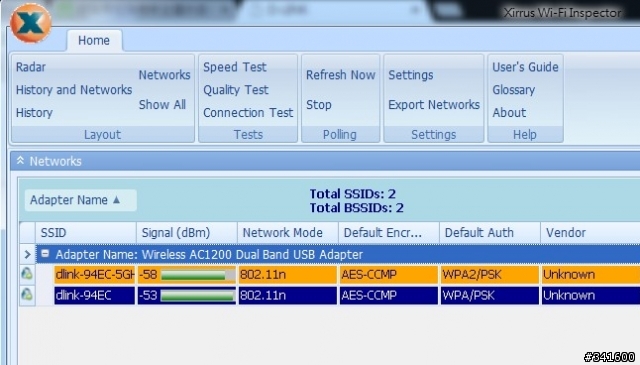
Task: Collapse the Adapter Name group with minus box
Action: pyautogui.click(x=45, y=254)
